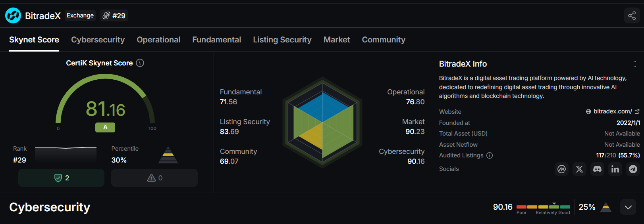The image size is (644, 224).
Task: Click the green shield badge showing 2
Action: point(61,178)
